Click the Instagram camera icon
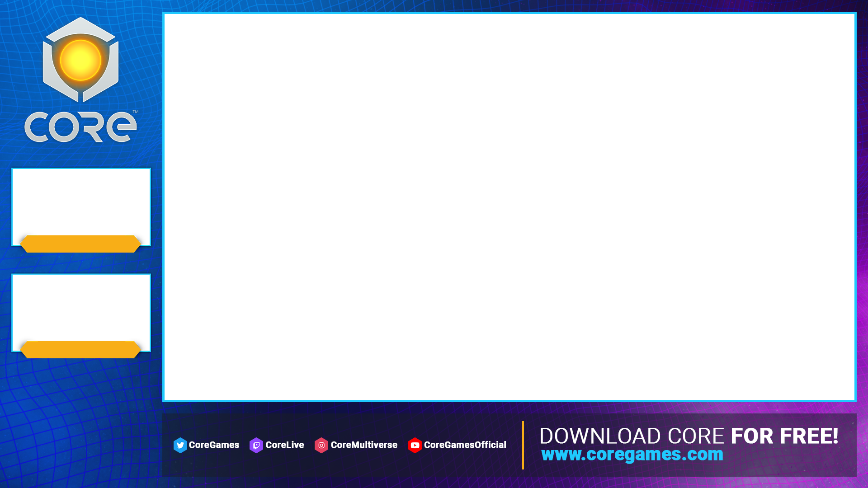Viewport: 868px width, 488px height. pos(321,445)
